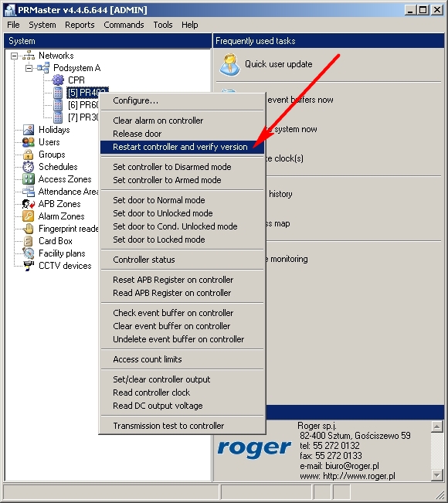The width and height of the screenshot is (448, 503).
Task: Choose Set door to Unlocked mode
Action: (x=182, y=213)
